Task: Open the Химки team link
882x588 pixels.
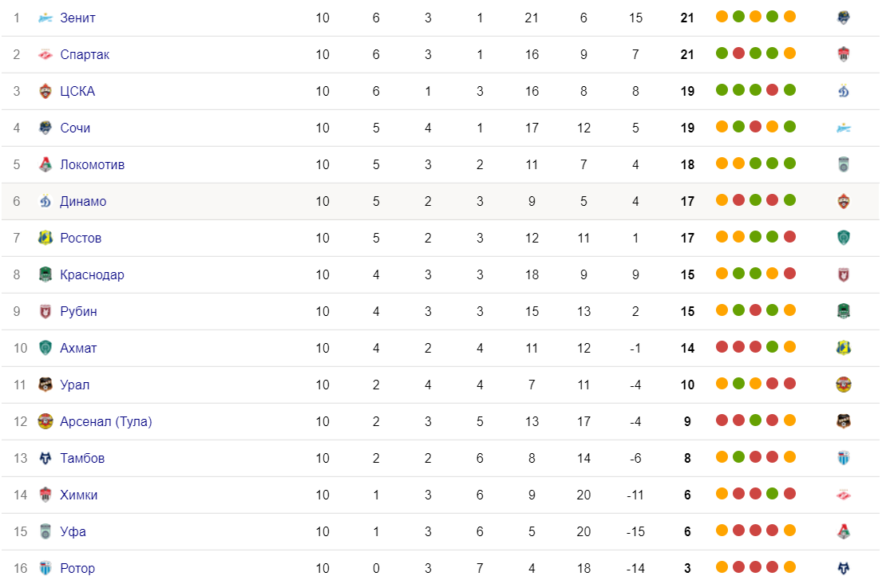Action: pos(79,495)
